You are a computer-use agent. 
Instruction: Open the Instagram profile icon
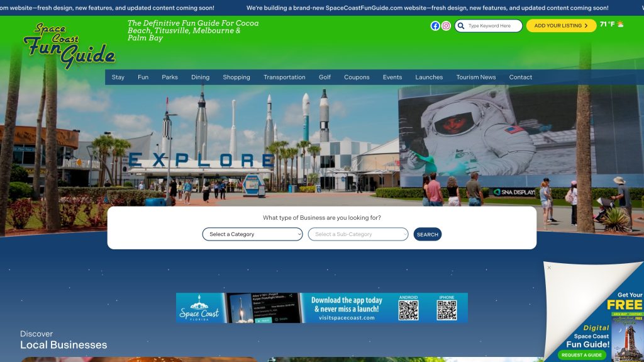click(x=446, y=26)
